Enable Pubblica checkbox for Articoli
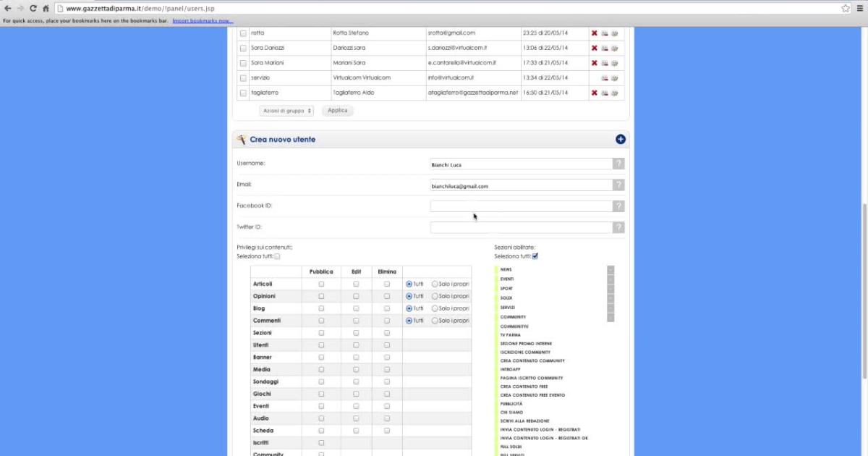Screen dimensions: 868x456 pyautogui.click(x=321, y=284)
